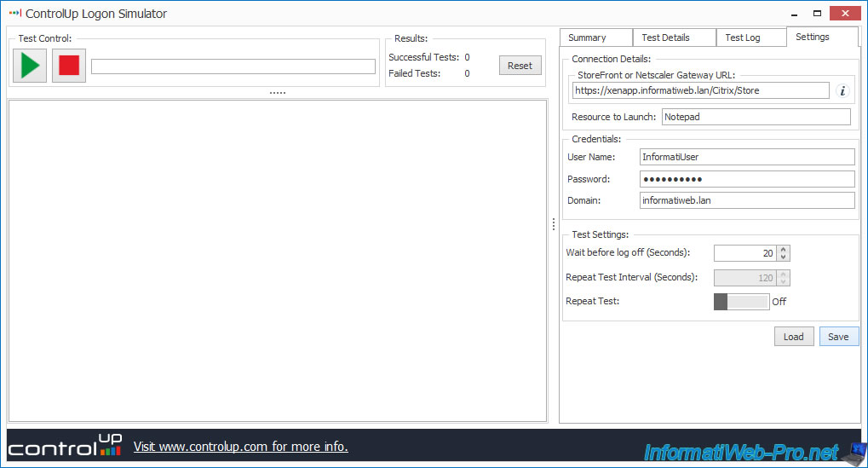Save the current settings
Image resolution: width=868 pixels, height=468 pixels.
pyautogui.click(x=839, y=337)
